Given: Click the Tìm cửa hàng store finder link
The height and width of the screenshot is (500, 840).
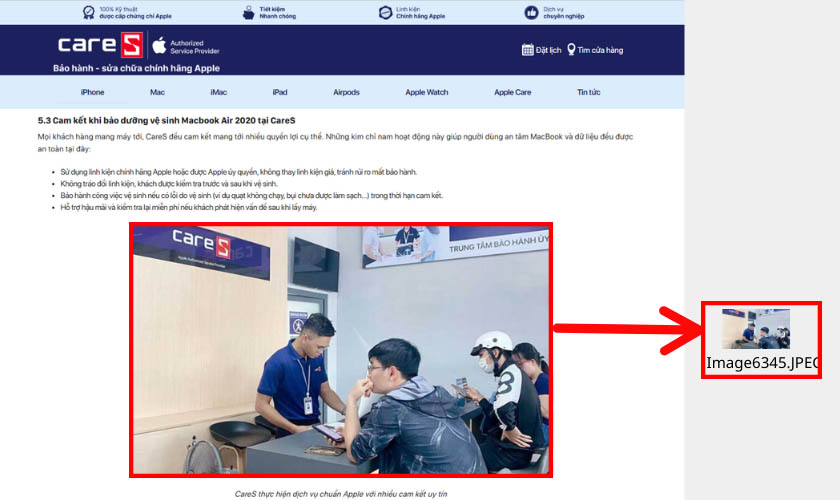Looking at the screenshot, I should coord(600,50).
